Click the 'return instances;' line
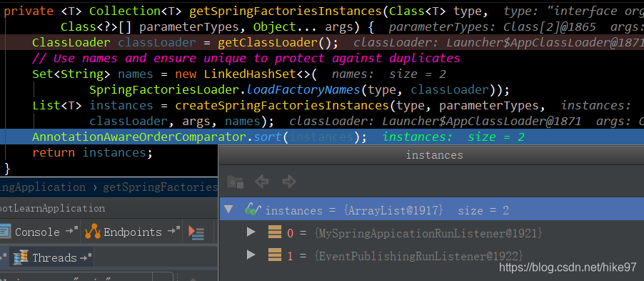 pos(92,152)
